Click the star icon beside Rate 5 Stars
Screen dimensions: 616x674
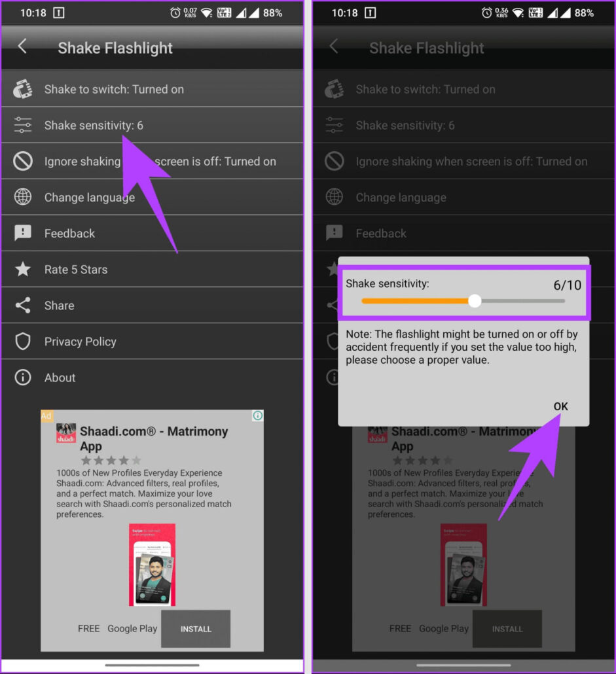[23, 269]
